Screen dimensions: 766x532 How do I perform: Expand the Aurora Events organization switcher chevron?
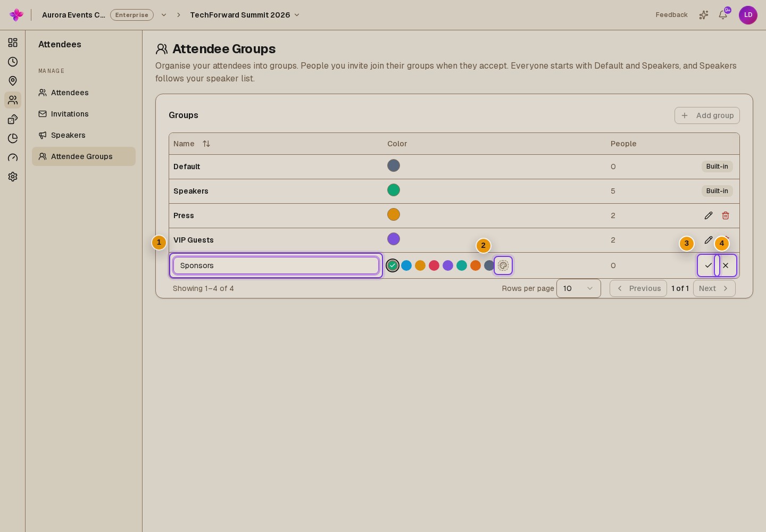pyautogui.click(x=164, y=15)
